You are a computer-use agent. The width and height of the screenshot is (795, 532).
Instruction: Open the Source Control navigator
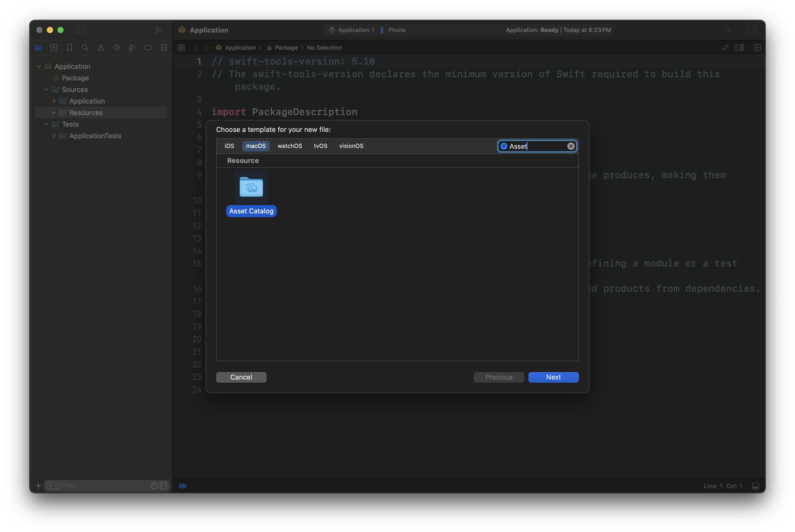54,48
